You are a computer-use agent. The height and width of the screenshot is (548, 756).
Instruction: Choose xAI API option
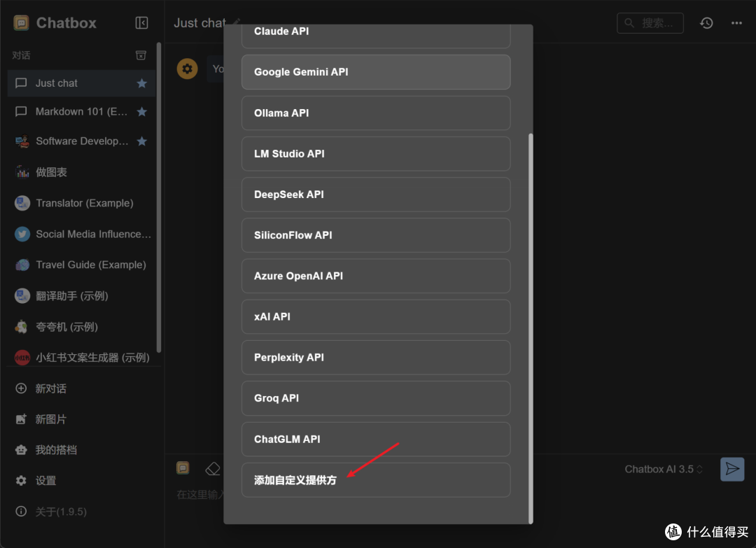[x=376, y=316]
